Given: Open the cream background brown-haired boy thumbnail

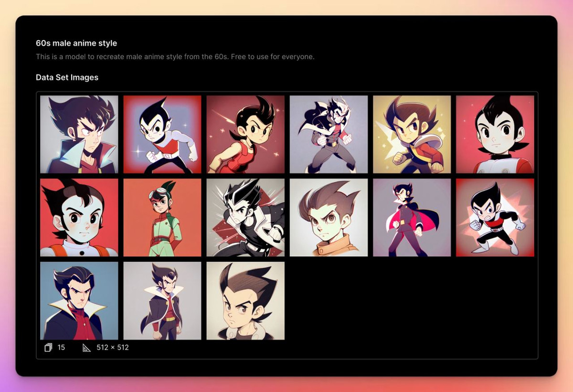Looking at the screenshot, I should tap(245, 300).
